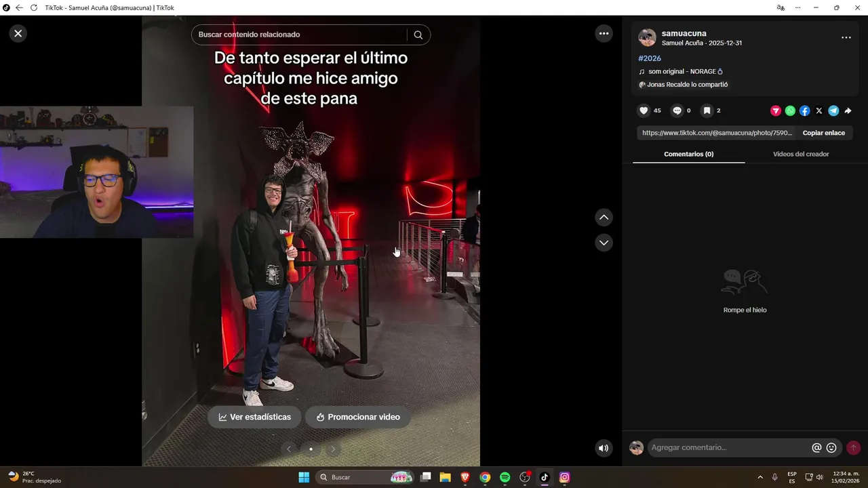Like the post with heart icon
868x488 pixels.
pos(644,110)
